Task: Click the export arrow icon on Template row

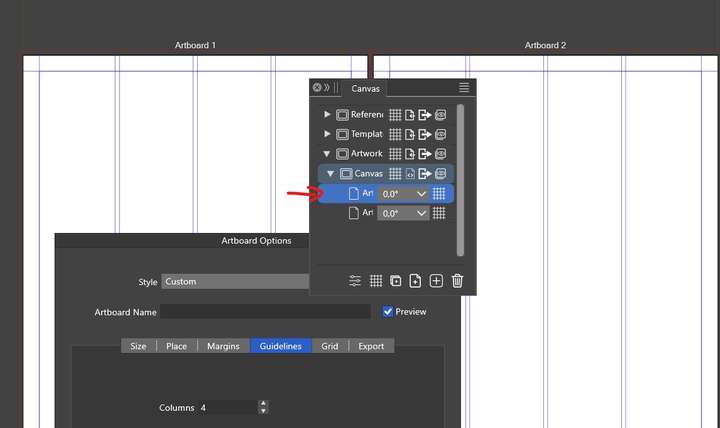Action: (x=425, y=134)
